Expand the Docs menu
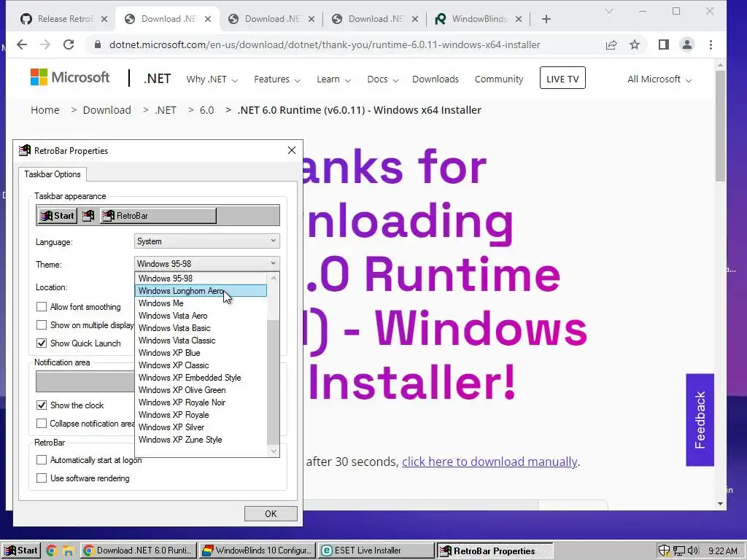The height and width of the screenshot is (560, 747). tap(382, 79)
